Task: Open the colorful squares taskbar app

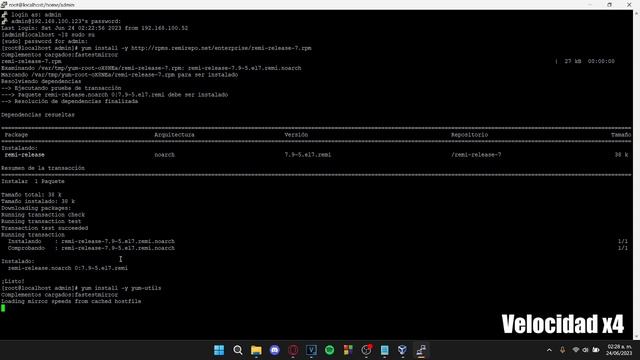Action: pos(348,350)
